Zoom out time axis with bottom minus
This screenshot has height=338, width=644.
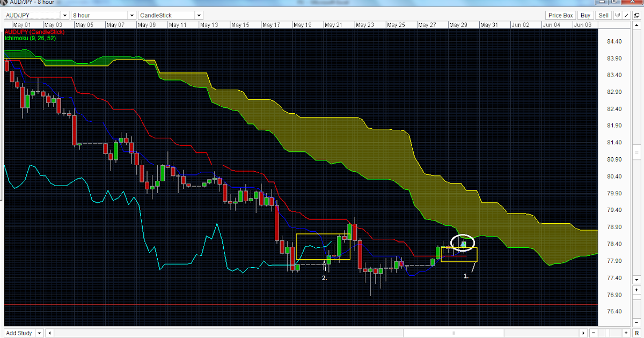(594, 333)
